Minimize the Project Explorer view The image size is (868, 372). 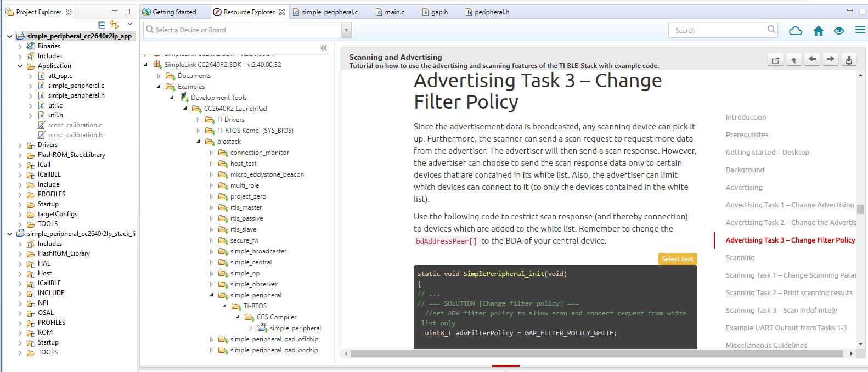[115, 11]
